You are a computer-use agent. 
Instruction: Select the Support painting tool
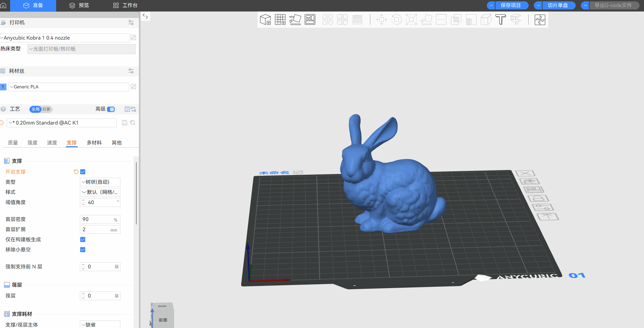[x=471, y=20]
